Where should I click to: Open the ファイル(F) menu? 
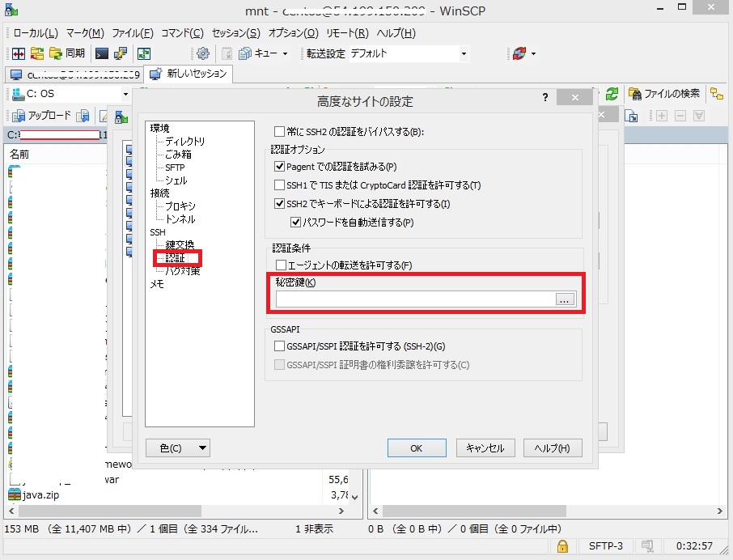(133, 33)
